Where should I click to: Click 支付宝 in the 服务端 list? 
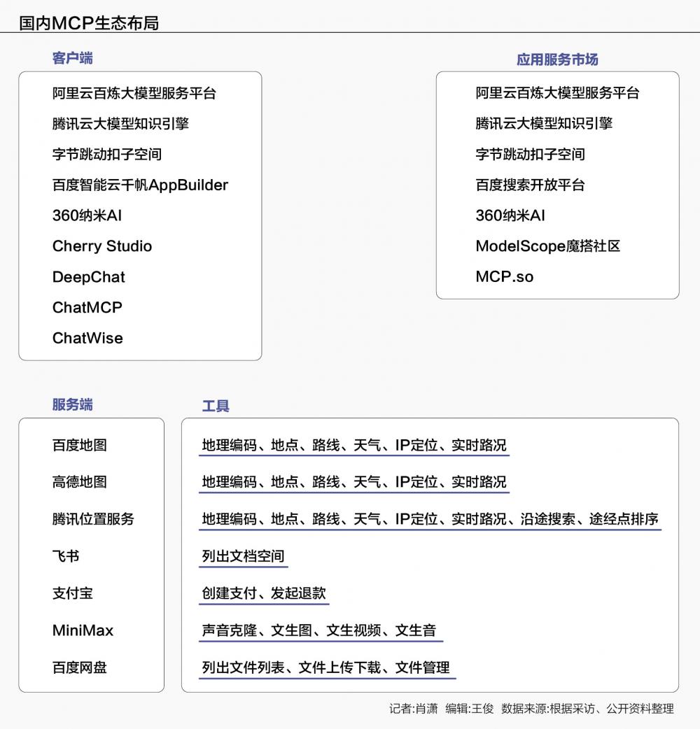73,593
